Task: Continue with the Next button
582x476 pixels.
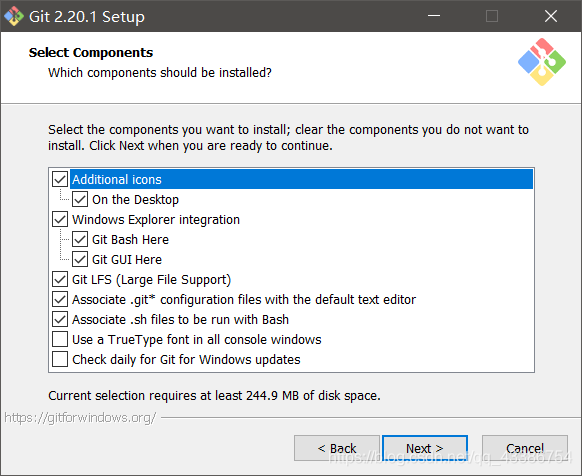Action: click(x=425, y=448)
